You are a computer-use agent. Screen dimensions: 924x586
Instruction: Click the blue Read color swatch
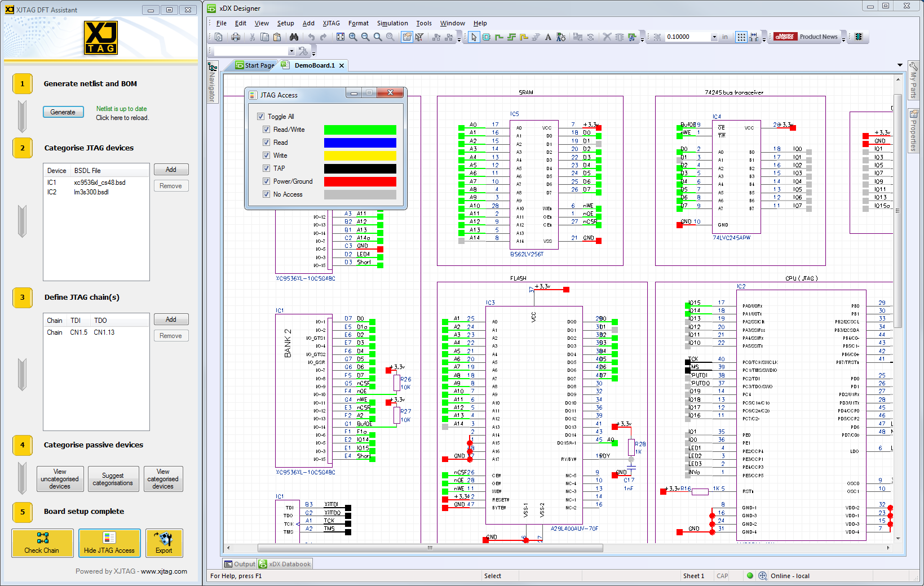(360, 143)
